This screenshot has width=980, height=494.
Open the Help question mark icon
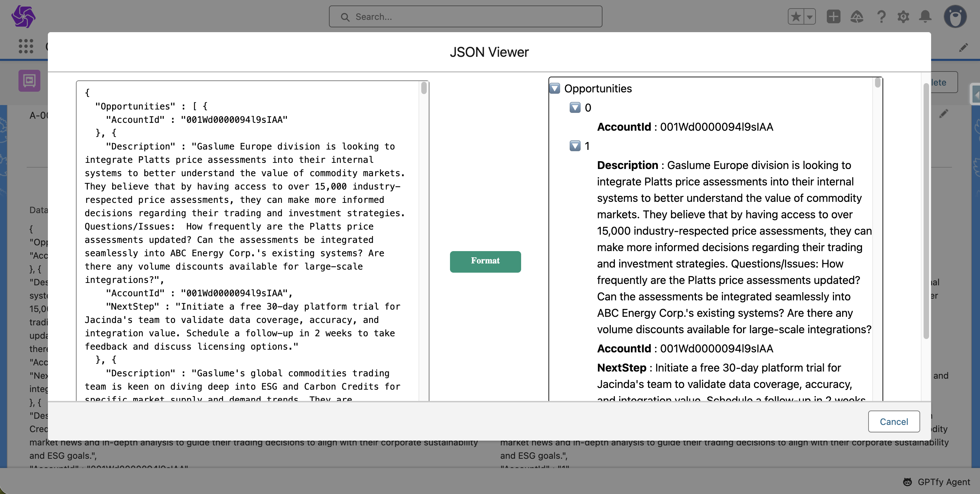881,17
